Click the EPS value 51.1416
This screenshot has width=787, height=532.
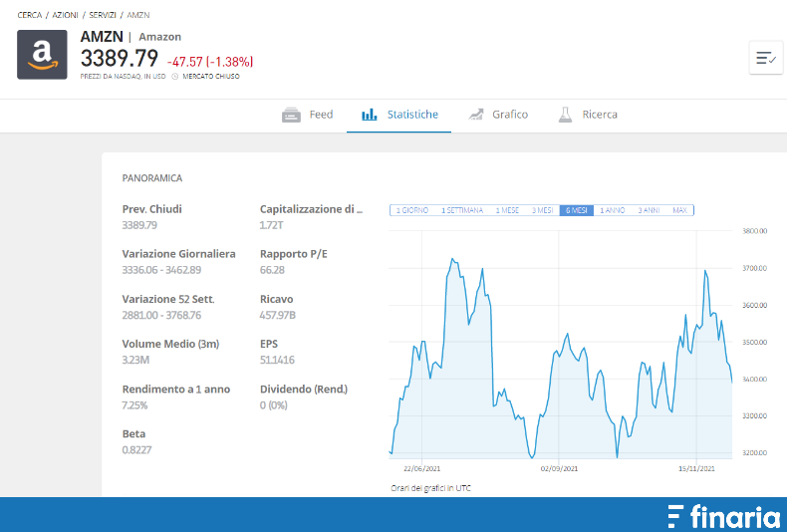tap(277, 360)
